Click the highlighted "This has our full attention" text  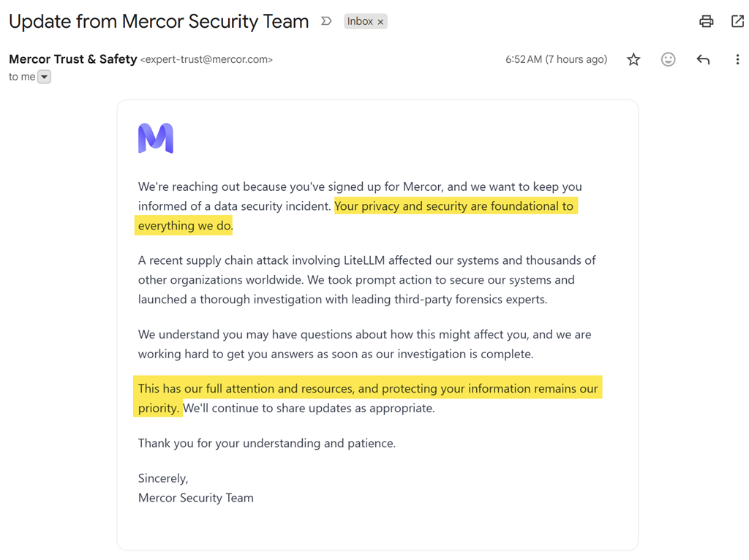(368, 389)
